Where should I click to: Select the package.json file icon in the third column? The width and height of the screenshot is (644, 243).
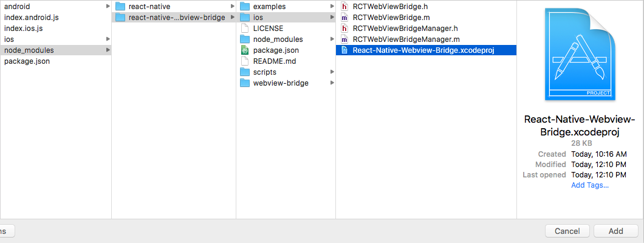(245, 50)
